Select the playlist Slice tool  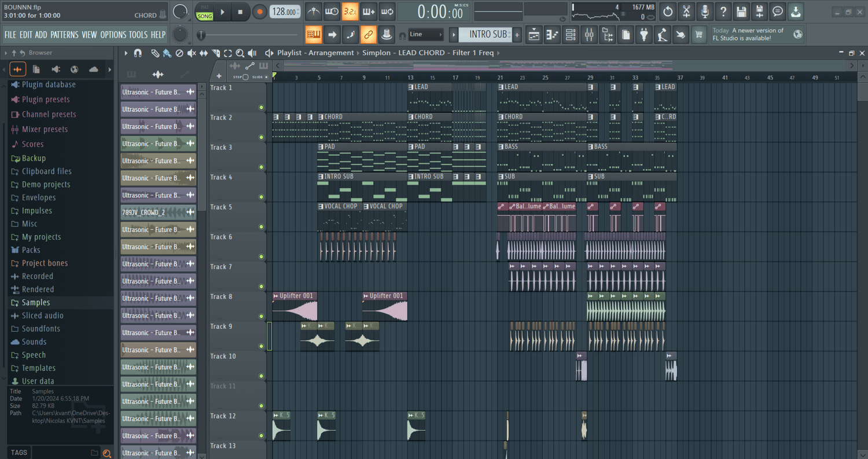point(216,53)
